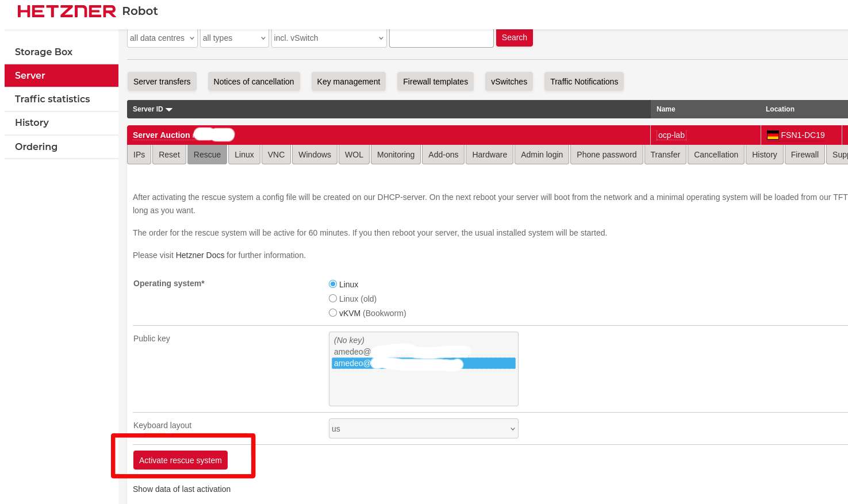
Task: Switch to the Windows tab
Action: pos(314,155)
